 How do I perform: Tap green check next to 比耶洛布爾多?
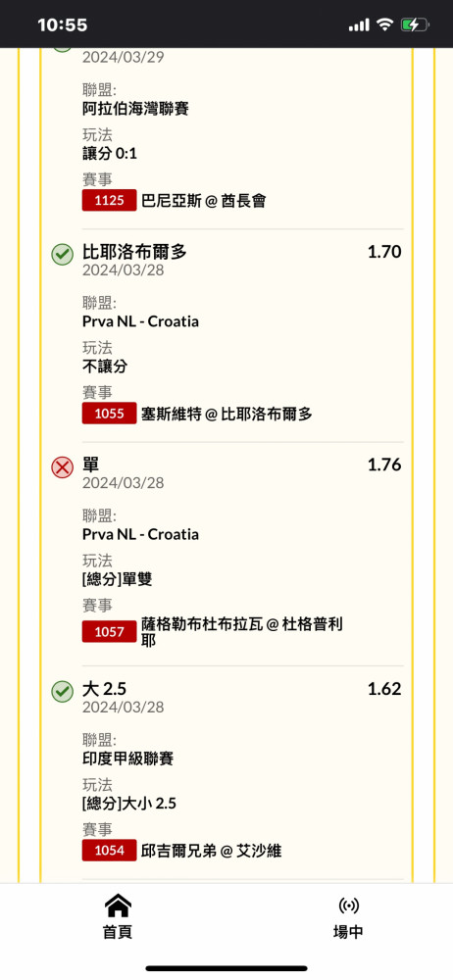[x=62, y=255]
